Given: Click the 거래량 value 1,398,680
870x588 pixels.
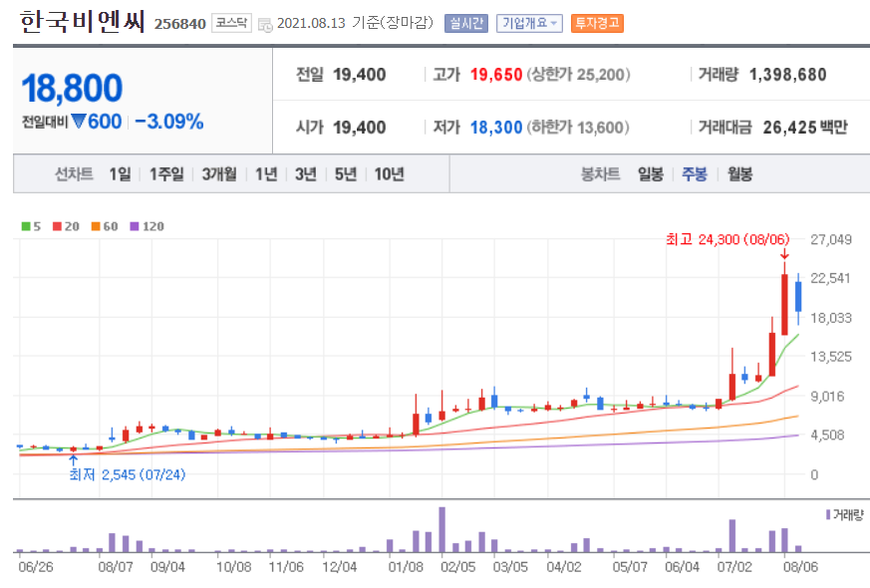Looking at the screenshot, I should tap(788, 75).
